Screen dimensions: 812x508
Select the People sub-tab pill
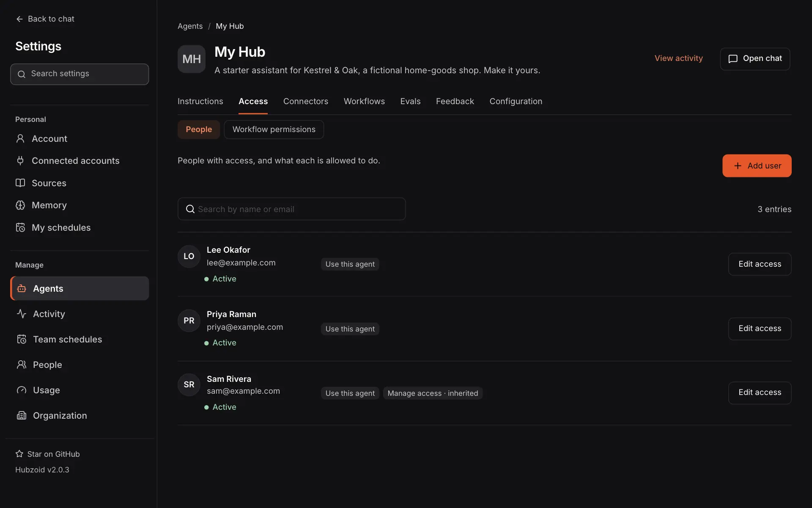[x=199, y=130]
